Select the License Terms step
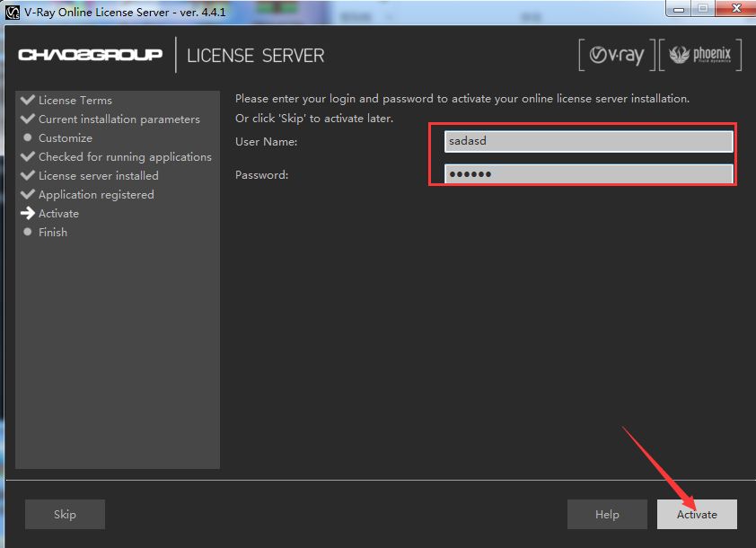The image size is (756, 548). [75, 101]
